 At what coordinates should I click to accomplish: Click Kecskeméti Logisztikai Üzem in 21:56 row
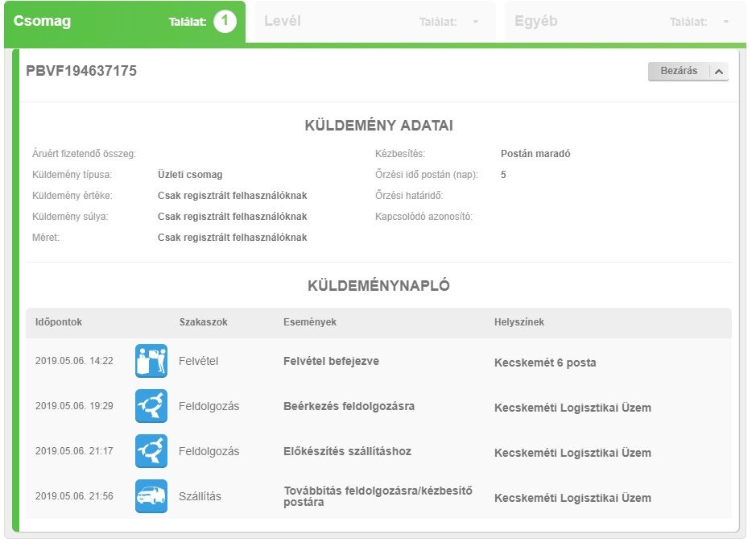pyautogui.click(x=572, y=499)
